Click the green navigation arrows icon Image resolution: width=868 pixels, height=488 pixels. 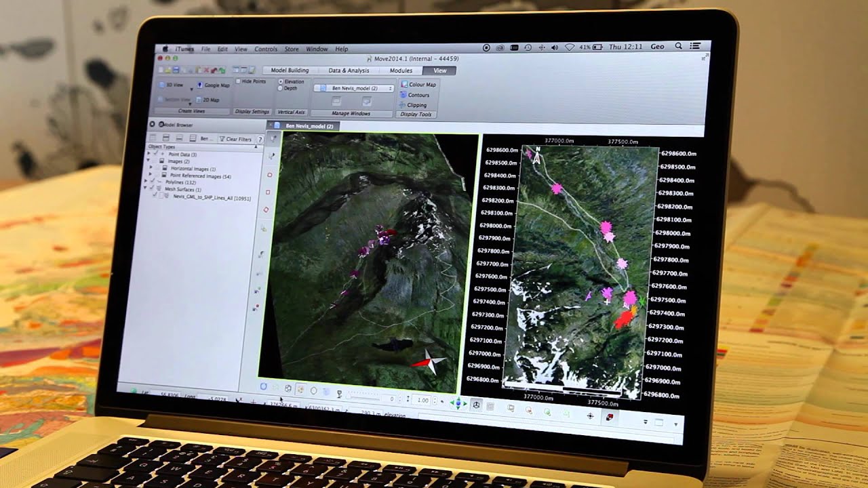coord(458,404)
